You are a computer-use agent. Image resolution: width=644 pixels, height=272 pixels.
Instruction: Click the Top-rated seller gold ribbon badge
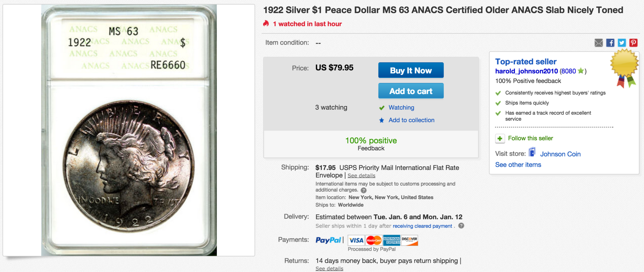624,67
